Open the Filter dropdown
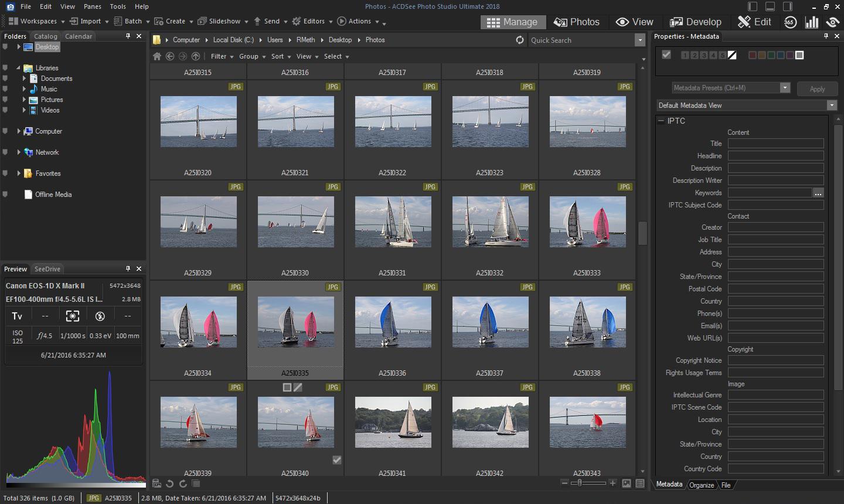844x504 pixels. [220, 56]
